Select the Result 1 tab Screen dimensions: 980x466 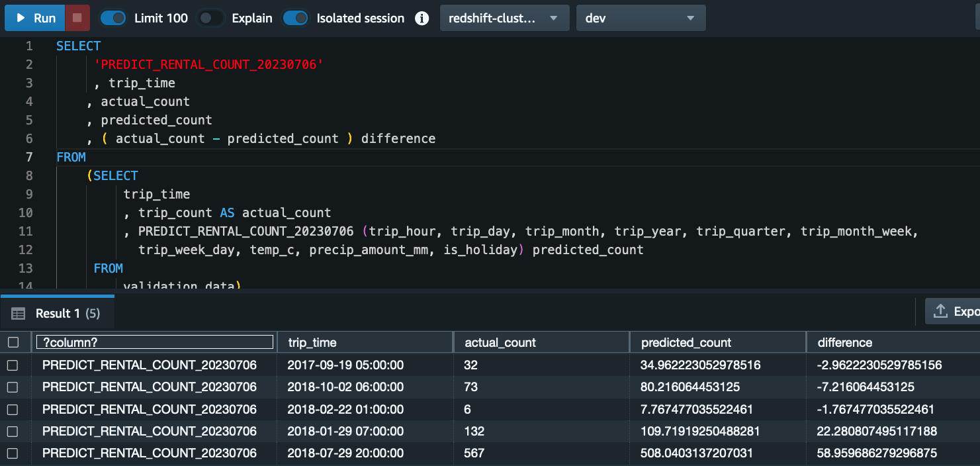(58, 313)
